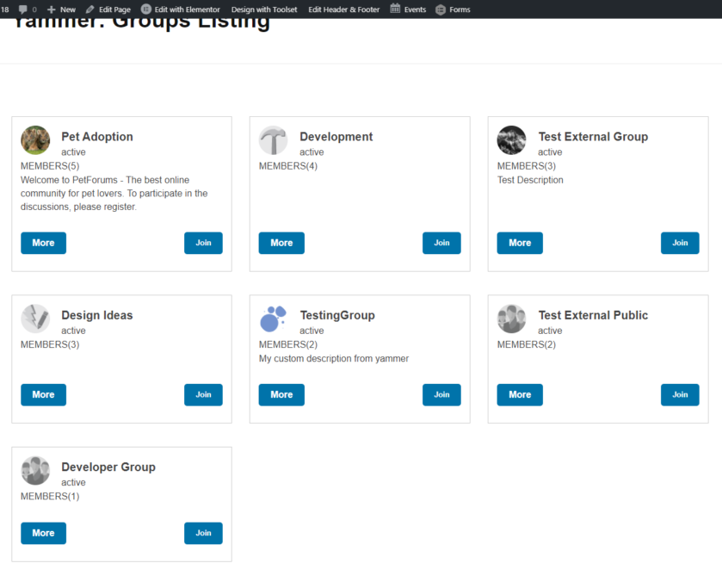Open Design with Toolset menu
Screen dimensions: 722x588
tap(264, 9)
